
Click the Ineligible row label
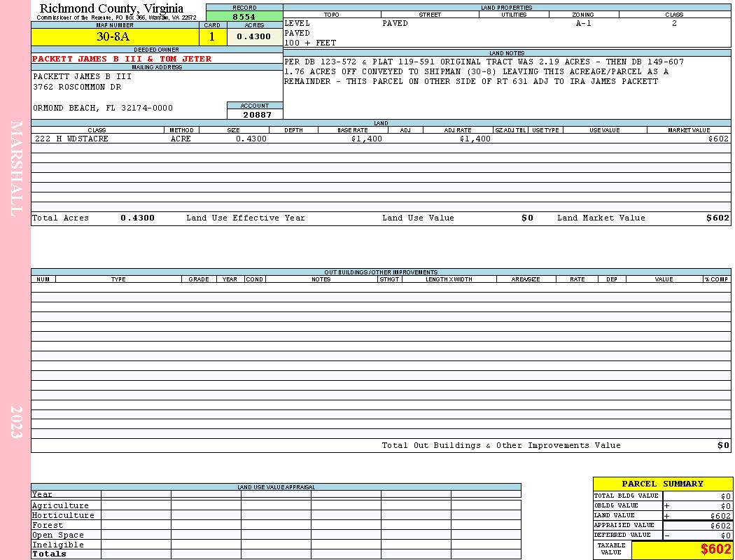point(57,545)
